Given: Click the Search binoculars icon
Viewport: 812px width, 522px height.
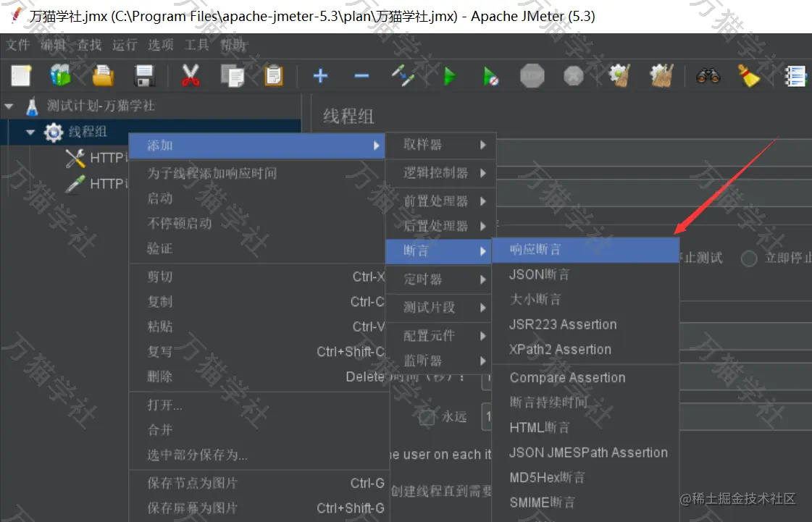Looking at the screenshot, I should click(708, 76).
